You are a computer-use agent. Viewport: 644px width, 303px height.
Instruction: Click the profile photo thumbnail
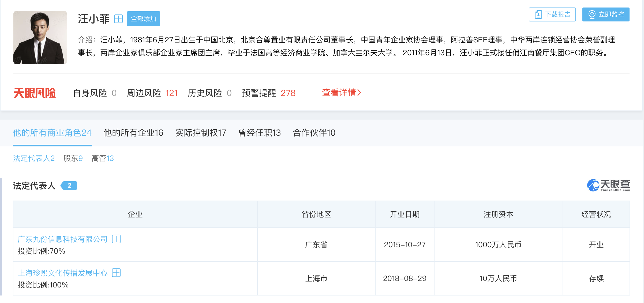[x=40, y=38]
